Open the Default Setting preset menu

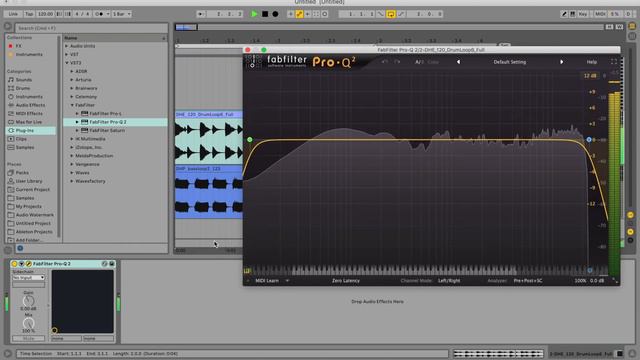[x=510, y=62]
